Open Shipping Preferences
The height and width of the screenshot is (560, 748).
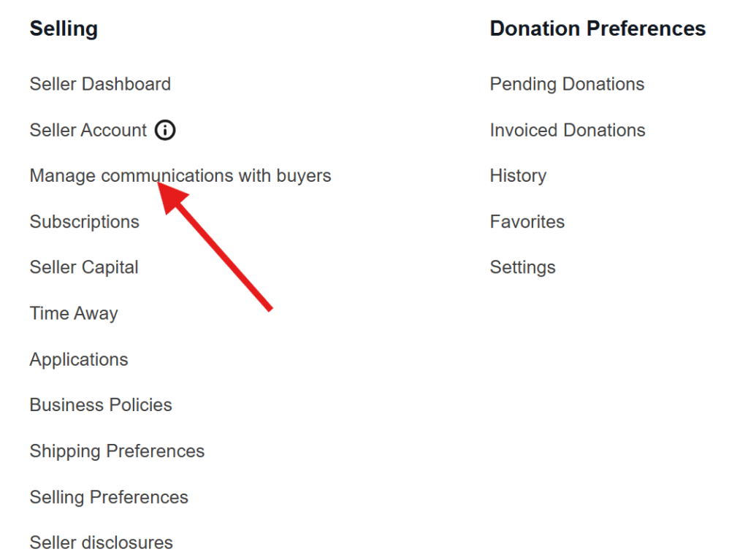tap(117, 451)
